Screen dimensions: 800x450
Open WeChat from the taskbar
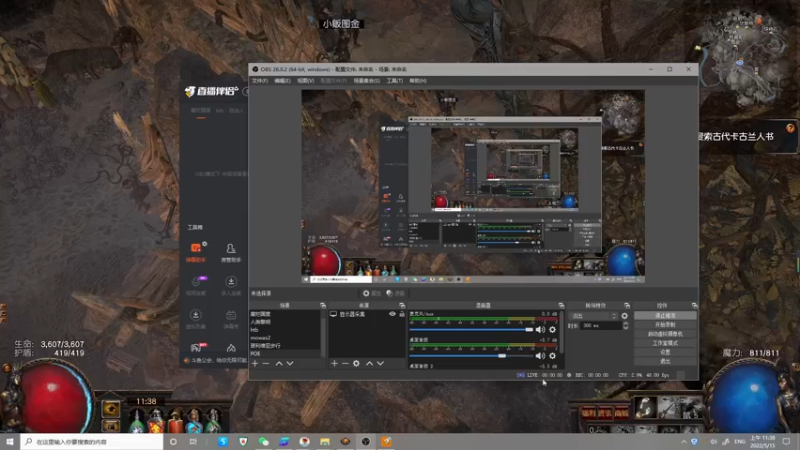click(264, 441)
